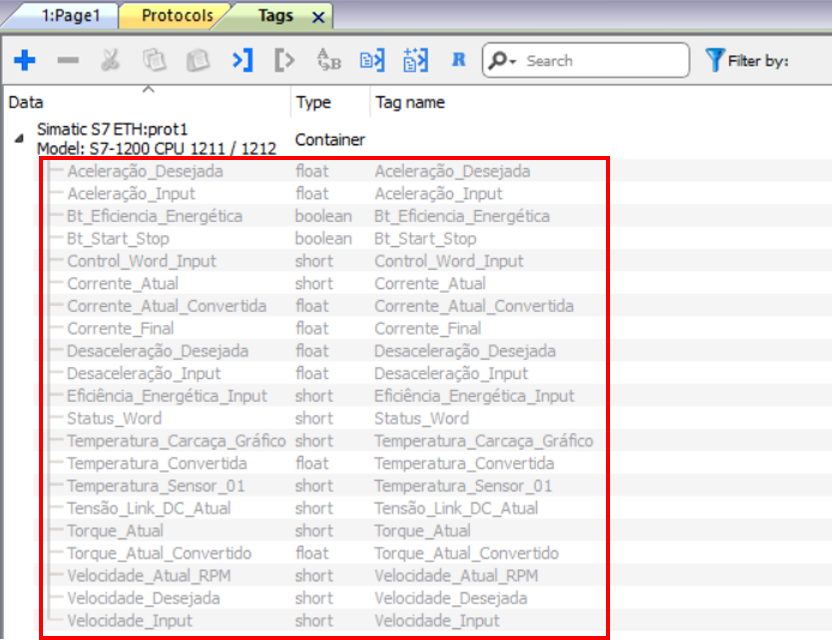Click the Type column header
Image resolution: width=833 pixels, height=640 pixels.
[x=313, y=102]
